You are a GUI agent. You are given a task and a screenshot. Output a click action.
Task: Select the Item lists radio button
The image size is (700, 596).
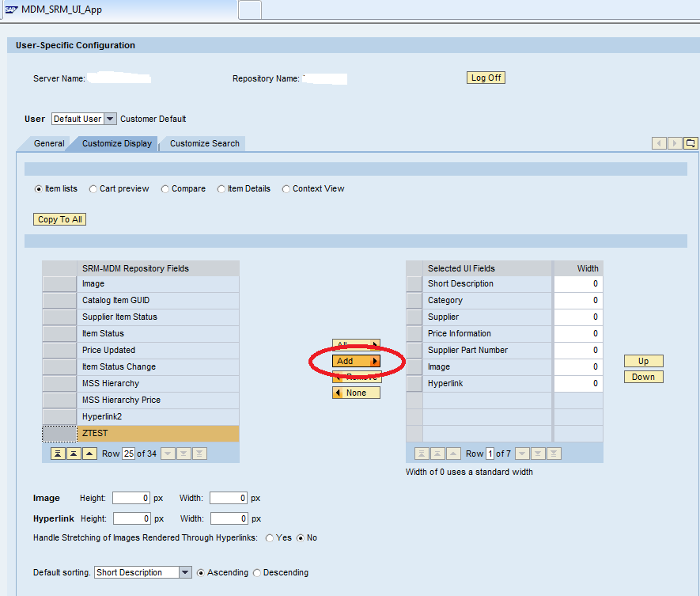(39, 189)
